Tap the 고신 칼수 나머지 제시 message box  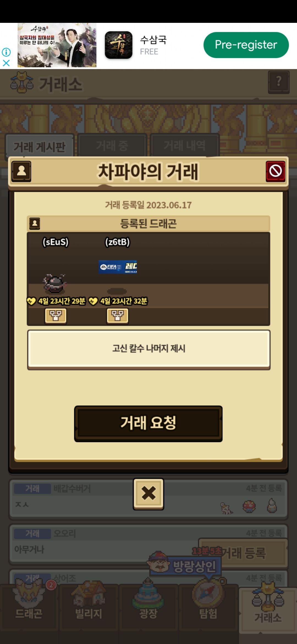[x=149, y=350]
